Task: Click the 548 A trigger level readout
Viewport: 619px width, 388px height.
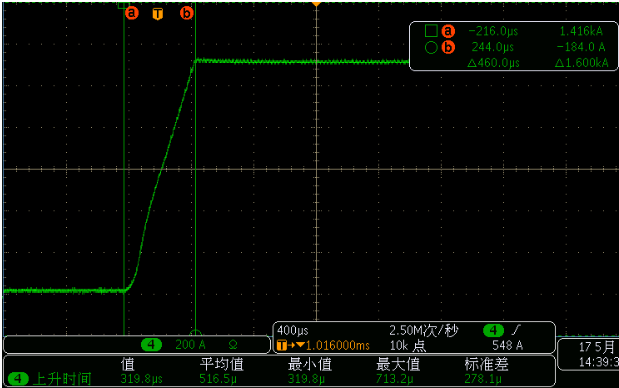Action: click(x=507, y=345)
